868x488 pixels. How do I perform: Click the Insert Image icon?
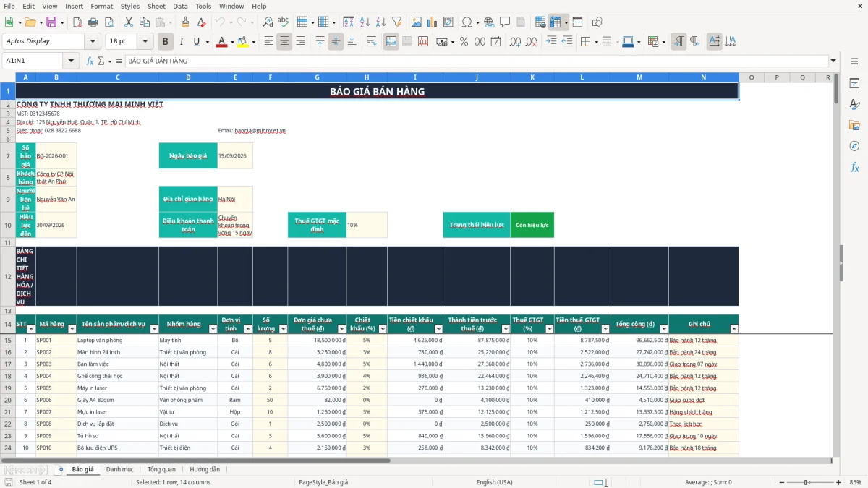[x=416, y=22]
